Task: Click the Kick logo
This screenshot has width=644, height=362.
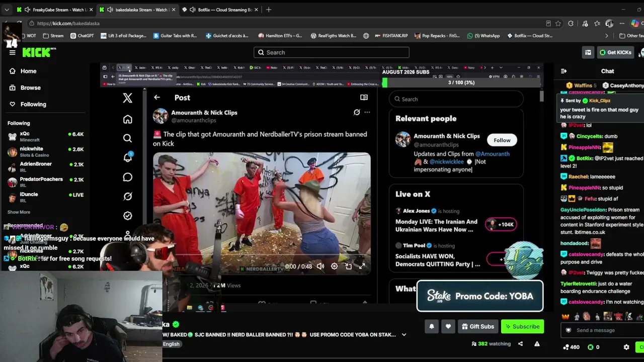Action: point(39,52)
